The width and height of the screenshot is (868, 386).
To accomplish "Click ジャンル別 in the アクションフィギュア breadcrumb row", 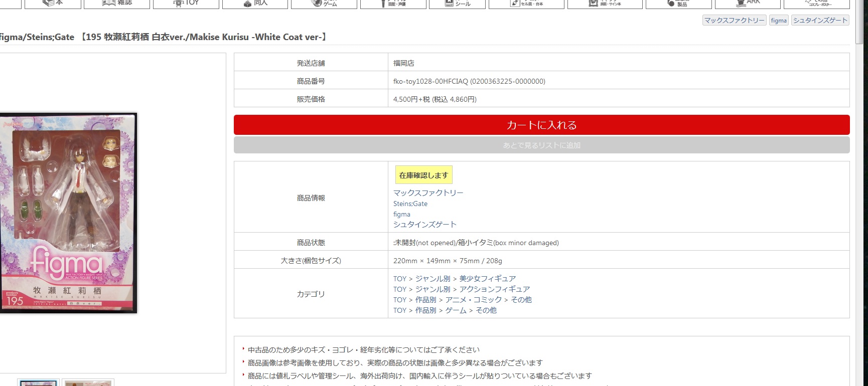I will click(x=433, y=289).
